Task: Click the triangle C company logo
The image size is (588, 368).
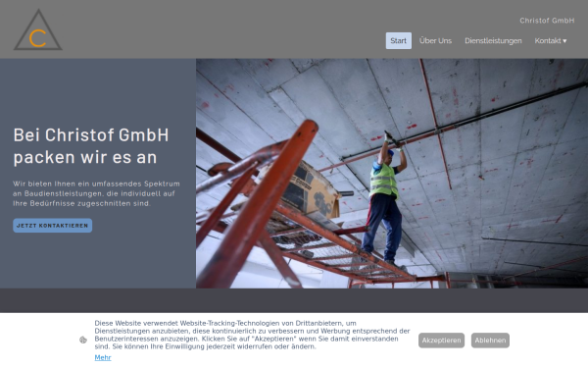Action: point(38,29)
